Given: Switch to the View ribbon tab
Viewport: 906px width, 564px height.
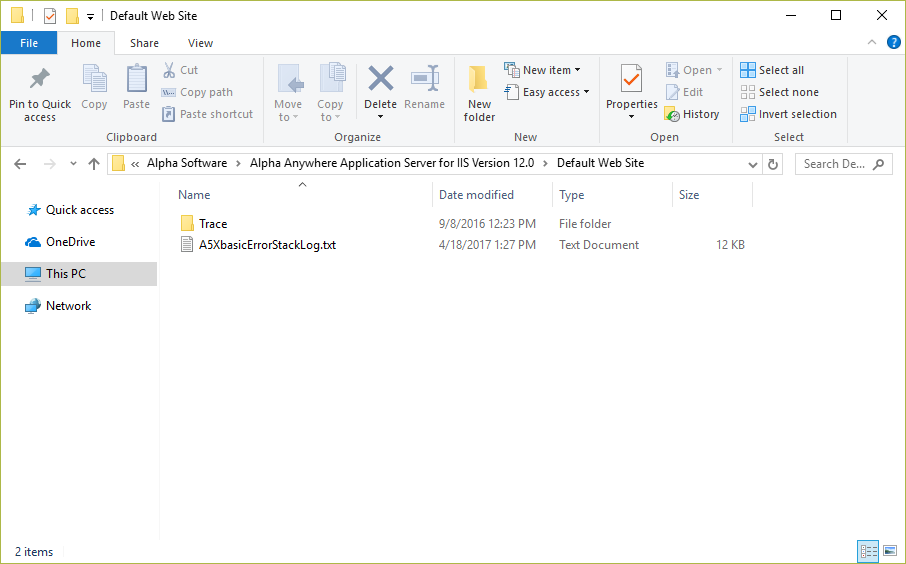Looking at the screenshot, I should pos(200,43).
